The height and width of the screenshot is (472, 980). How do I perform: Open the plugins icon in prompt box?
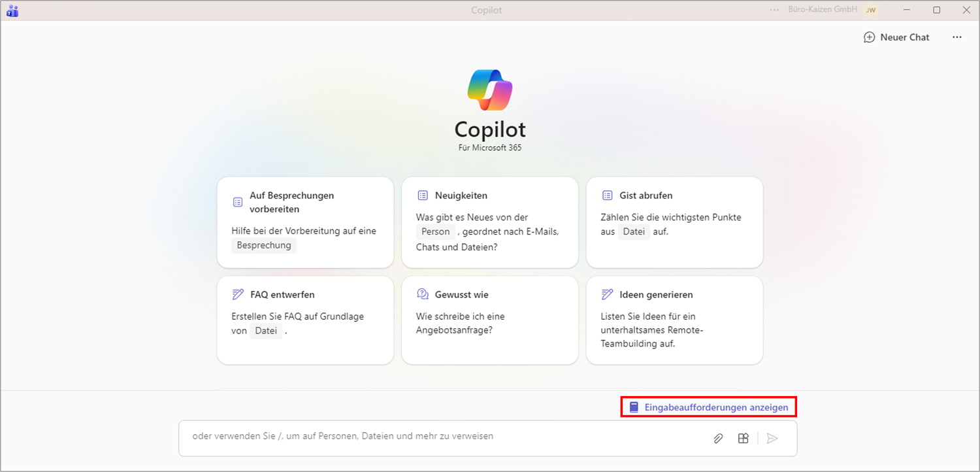tap(743, 439)
